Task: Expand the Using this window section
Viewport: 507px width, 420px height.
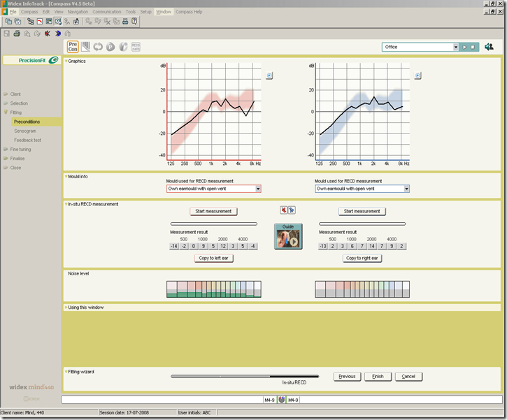Action: [66, 307]
